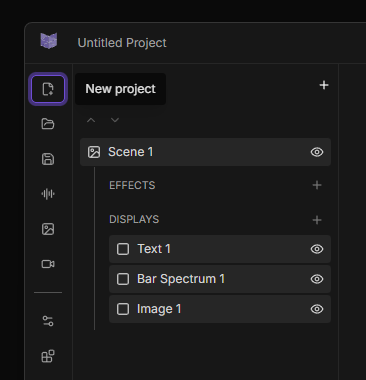366x380 pixels.
Task: Click the Untitled Project title
Action: (x=122, y=43)
